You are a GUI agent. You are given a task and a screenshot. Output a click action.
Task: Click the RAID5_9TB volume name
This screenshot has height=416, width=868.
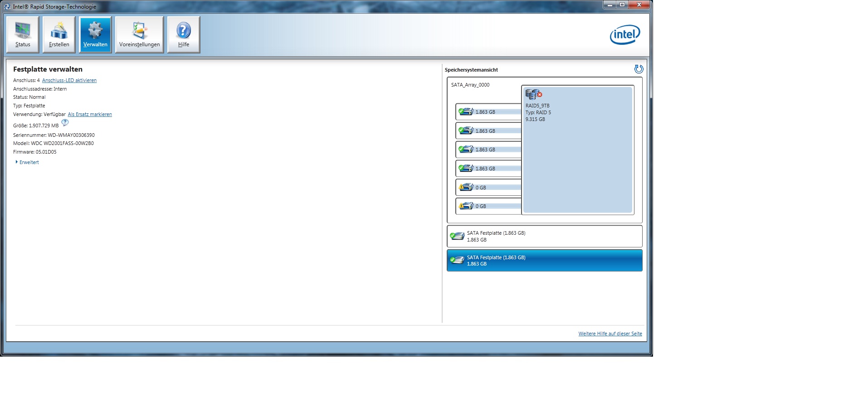pos(537,106)
